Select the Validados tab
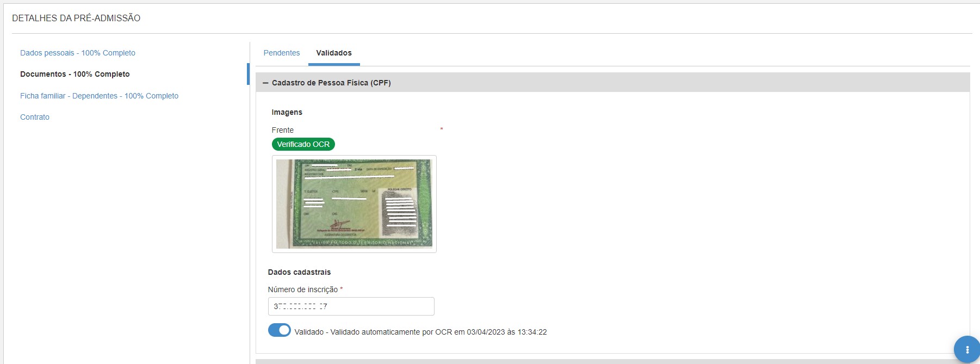 pos(334,53)
